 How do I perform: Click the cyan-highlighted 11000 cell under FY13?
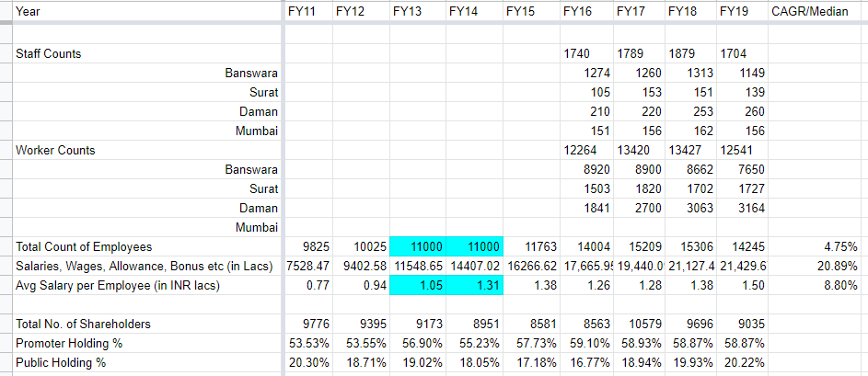click(418, 246)
